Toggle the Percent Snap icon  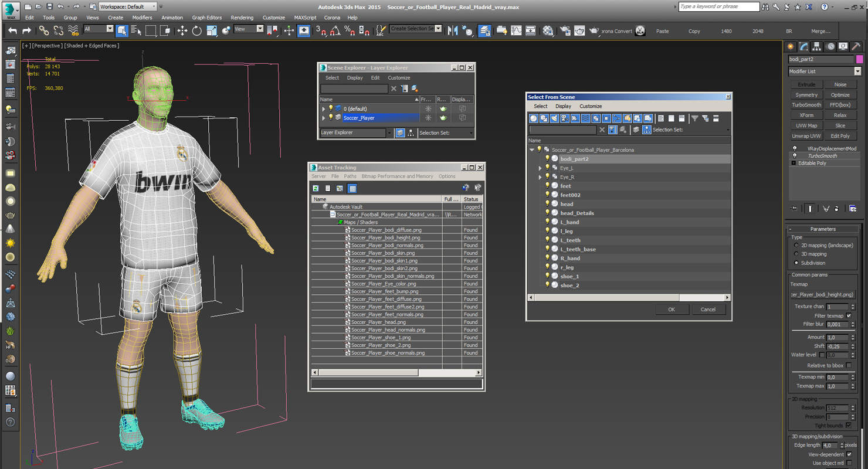[350, 30]
